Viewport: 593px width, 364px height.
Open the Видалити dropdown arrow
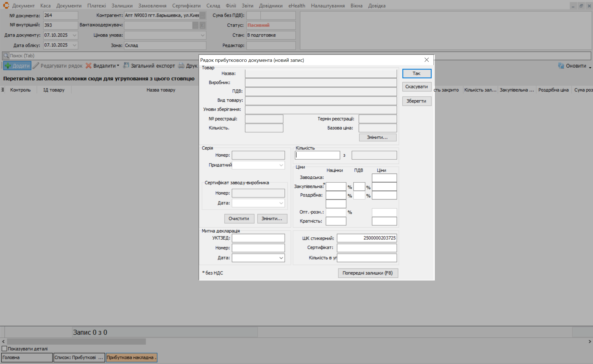tap(118, 66)
